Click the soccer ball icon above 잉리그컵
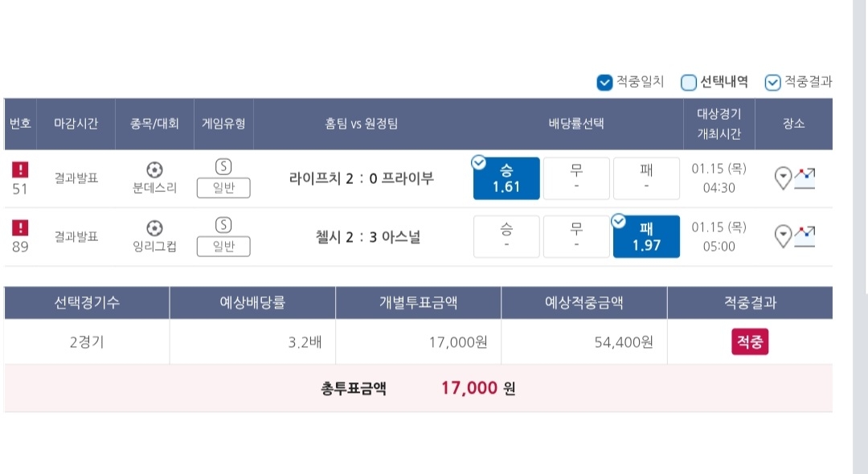Screen dimensions: 868x474 click(x=154, y=228)
